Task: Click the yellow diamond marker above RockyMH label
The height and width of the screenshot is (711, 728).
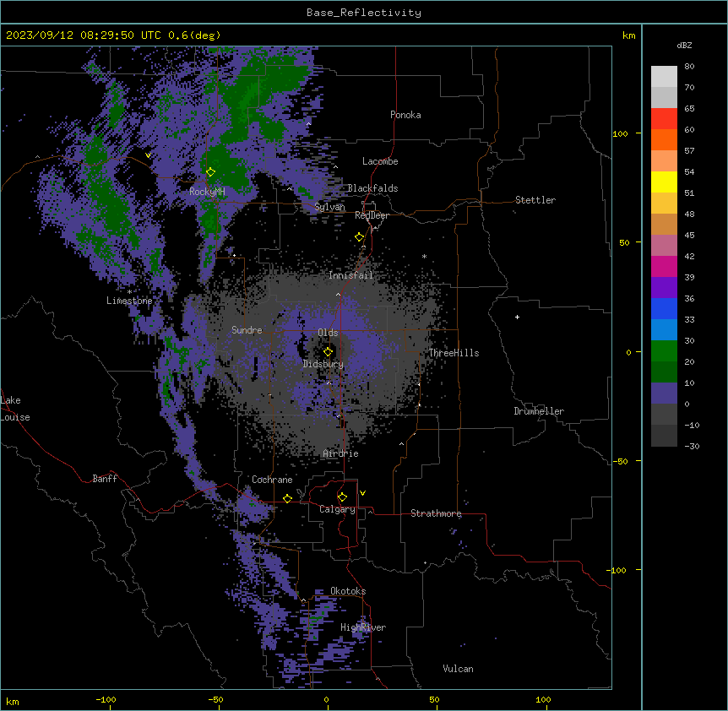Action: coord(210,172)
